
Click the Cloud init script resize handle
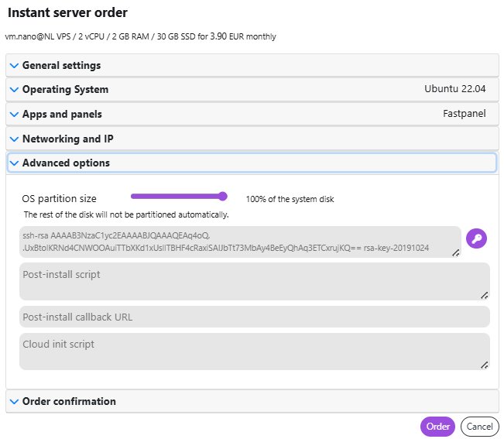(485, 365)
